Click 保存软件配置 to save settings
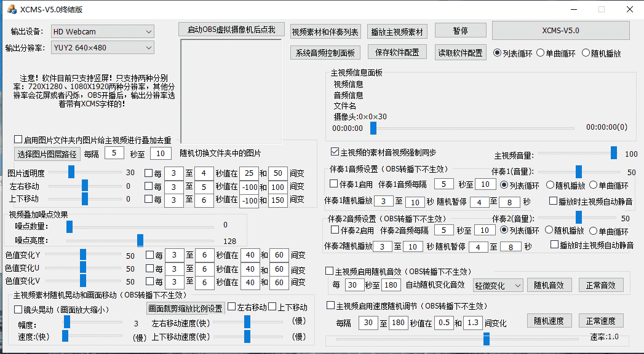Screen dimensions: 644x354 click(x=397, y=52)
